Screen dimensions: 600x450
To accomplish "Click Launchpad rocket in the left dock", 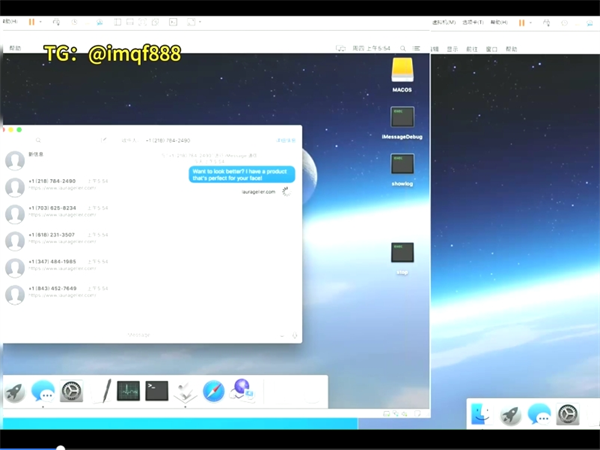I will [14, 391].
